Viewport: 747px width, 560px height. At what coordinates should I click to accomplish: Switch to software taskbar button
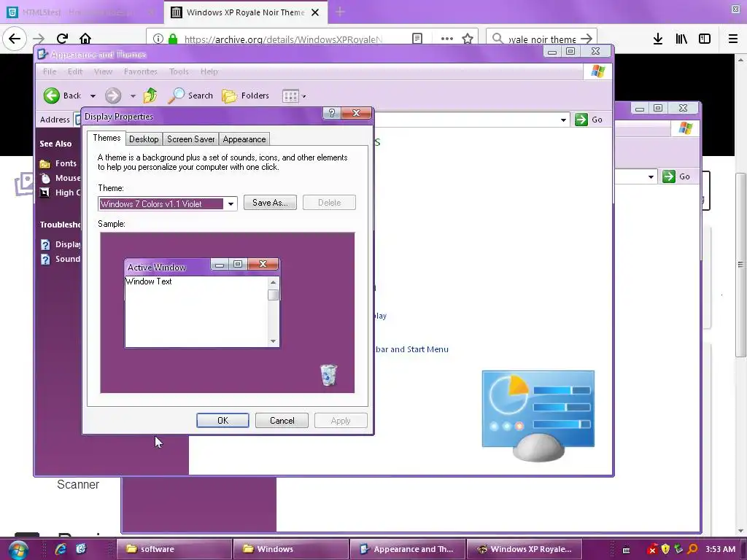click(174, 549)
